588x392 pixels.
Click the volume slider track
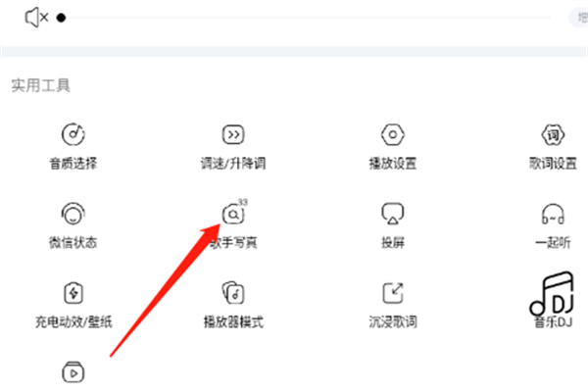coord(306,18)
